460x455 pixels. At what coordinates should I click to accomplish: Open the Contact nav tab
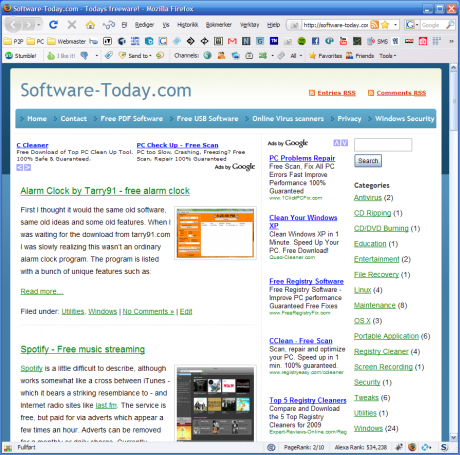(x=74, y=119)
